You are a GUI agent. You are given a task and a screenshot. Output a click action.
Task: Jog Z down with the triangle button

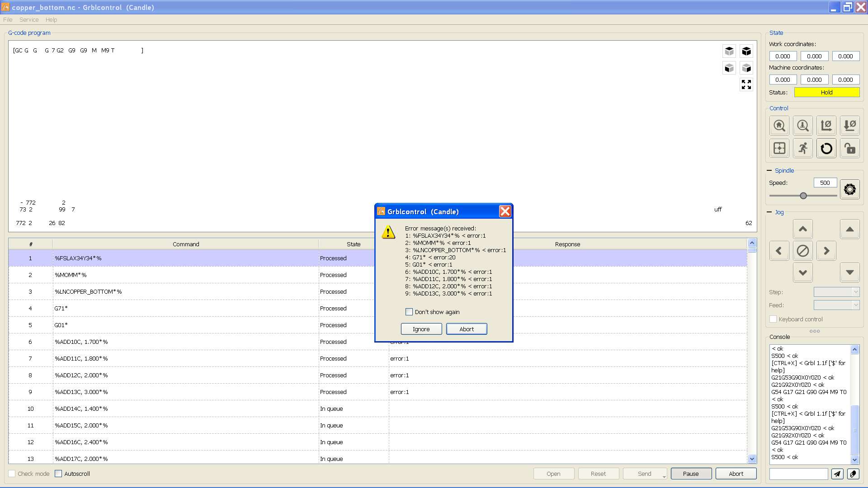click(x=850, y=272)
